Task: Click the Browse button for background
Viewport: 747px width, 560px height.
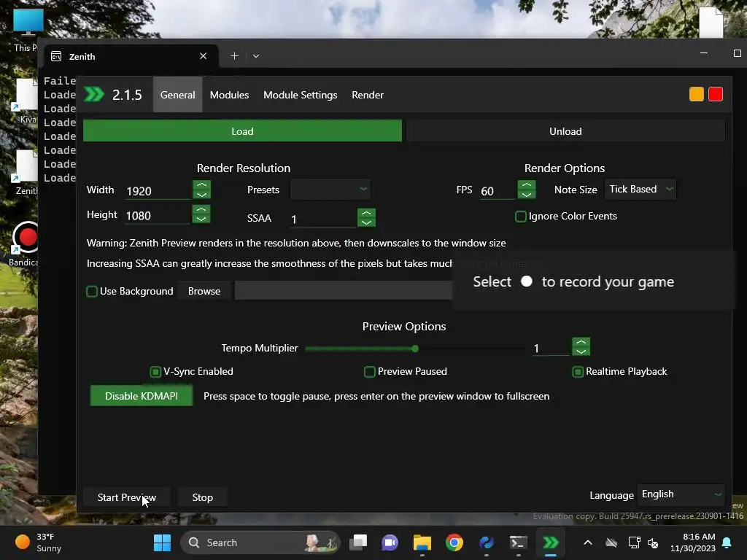Action: [x=204, y=291]
